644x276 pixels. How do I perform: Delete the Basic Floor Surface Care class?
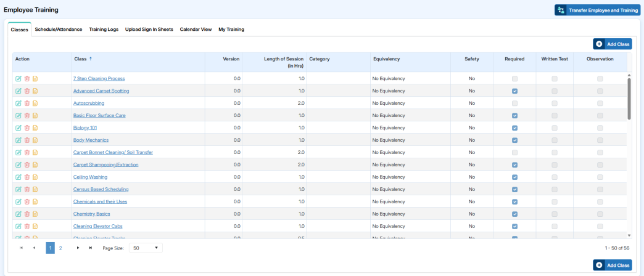click(x=27, y=115)
